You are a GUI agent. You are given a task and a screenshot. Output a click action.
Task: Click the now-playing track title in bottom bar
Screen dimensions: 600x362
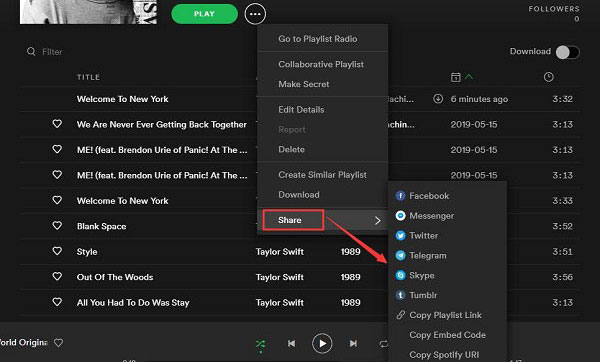23,342
